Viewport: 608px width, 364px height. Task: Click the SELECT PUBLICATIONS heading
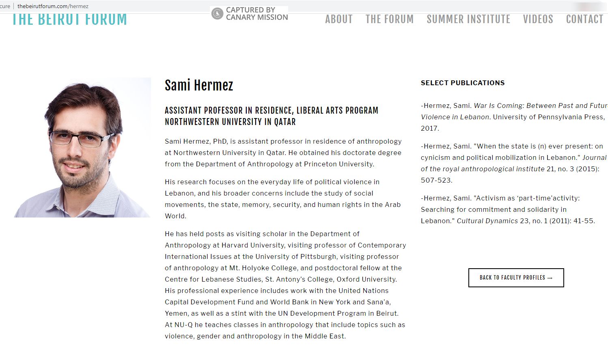coord(463,82)
